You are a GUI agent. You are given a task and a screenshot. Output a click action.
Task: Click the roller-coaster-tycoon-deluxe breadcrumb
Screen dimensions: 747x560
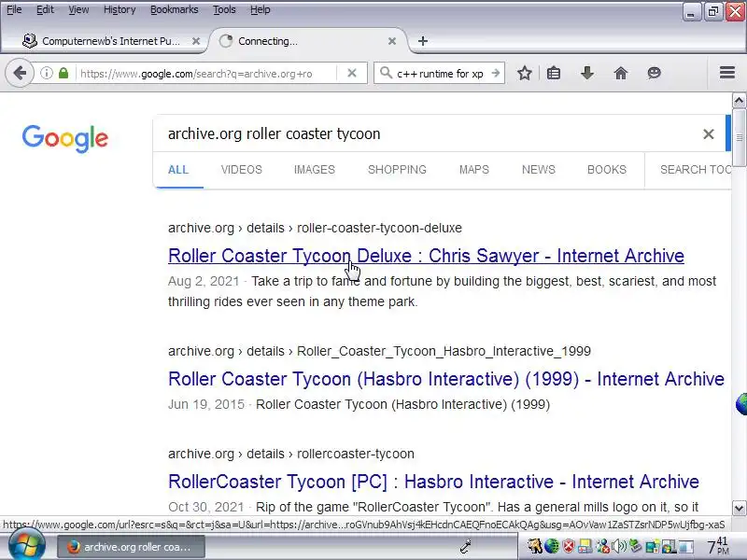pyautogui.click(x=379, y=228)
